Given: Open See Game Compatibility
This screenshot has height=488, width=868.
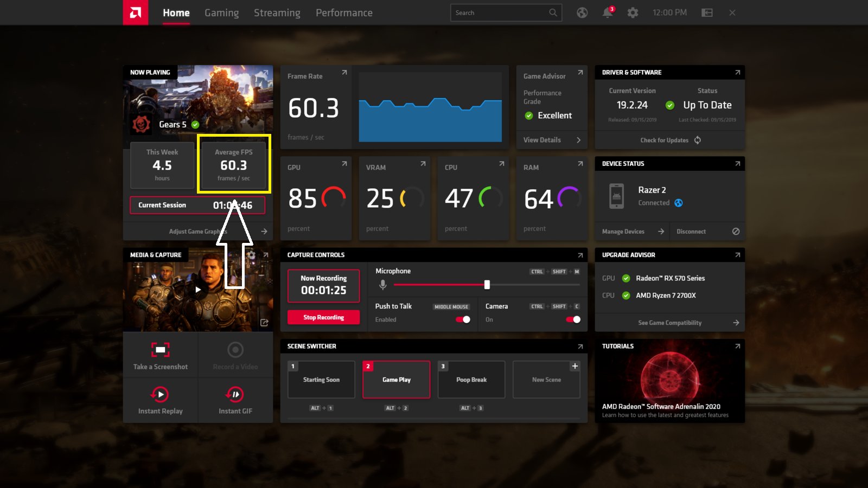Looking at the screenshot, I should click(x=669, y=323).
